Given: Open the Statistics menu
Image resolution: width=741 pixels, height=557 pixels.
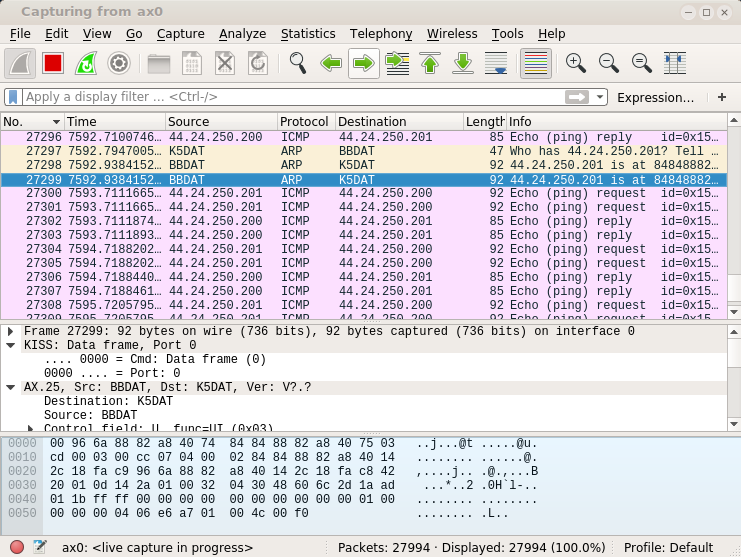Looking at the screenshot, I should click(x=308, y=34).
